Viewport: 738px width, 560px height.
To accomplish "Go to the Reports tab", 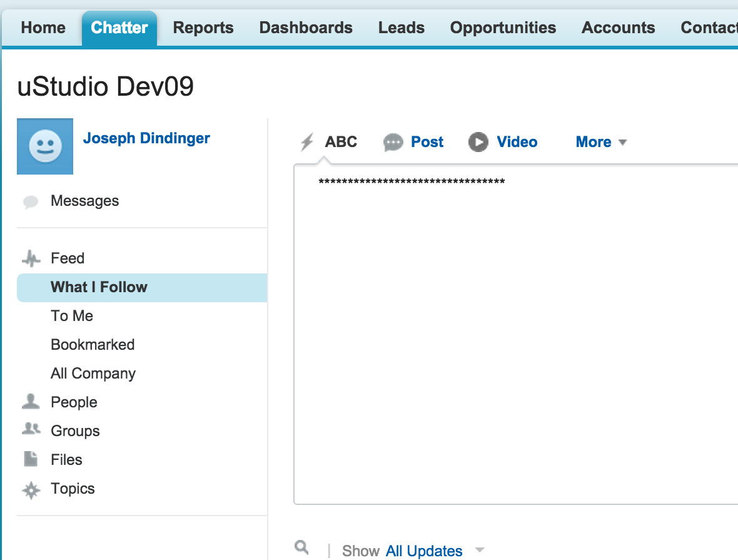I will tap(203, 28).
